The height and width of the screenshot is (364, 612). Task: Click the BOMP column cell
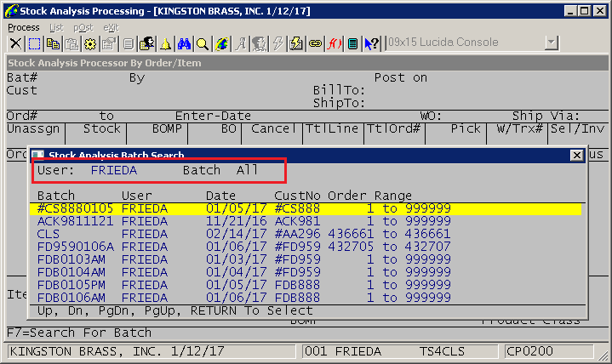click(x=167, y=128)
